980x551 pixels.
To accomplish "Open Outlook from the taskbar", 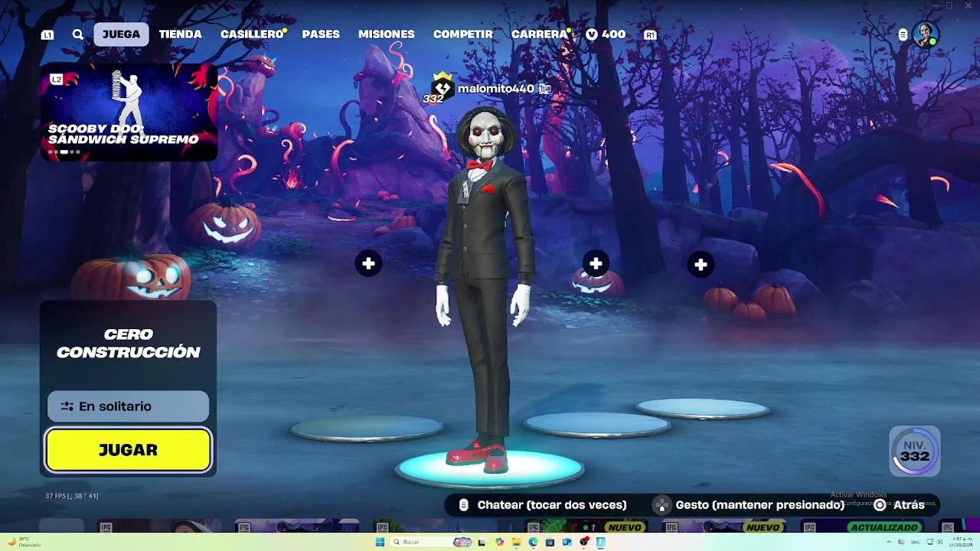I will coord(567,542).
